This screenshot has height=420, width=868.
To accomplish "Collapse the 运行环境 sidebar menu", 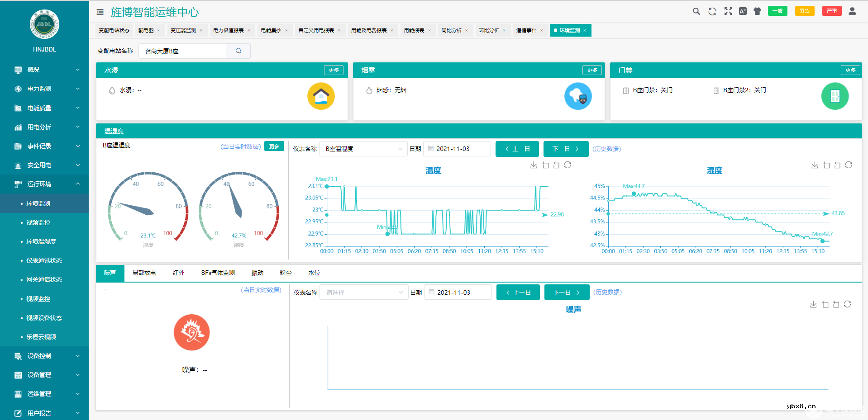I will (x=44, y=184).
